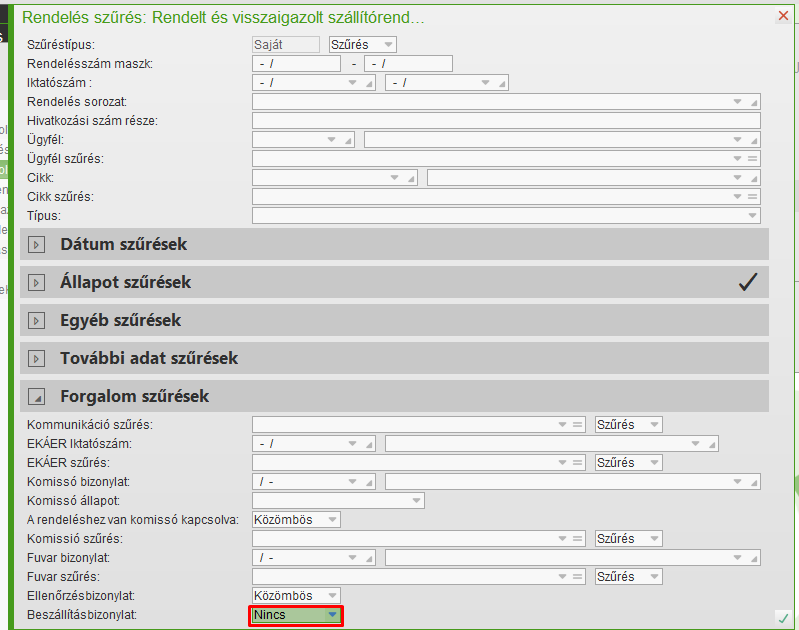Open dropdown arrow of the Kommunikáció szűrés field
Image resolution: width=799 pixels, height=630 pixels.
click(x=563, y=425)
